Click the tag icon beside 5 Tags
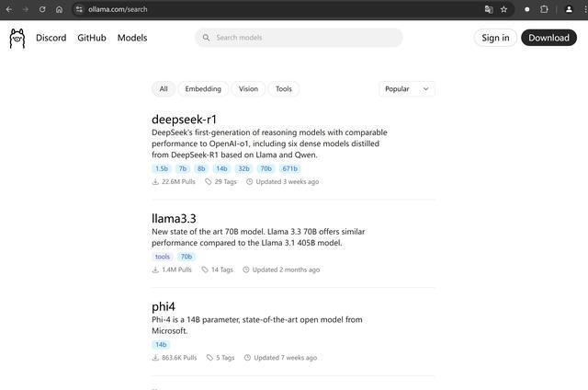Screen dimensions: 588x390 click(x=209, y=358)
